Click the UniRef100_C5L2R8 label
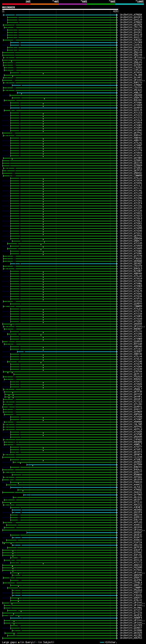 (x=131, y=75)
